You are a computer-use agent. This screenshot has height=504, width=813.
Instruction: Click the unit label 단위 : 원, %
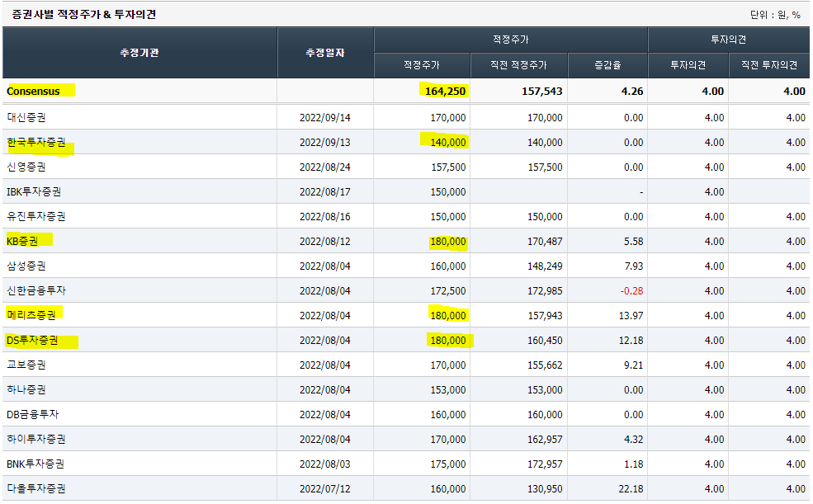pyautogui.click(x=775, y=15)
